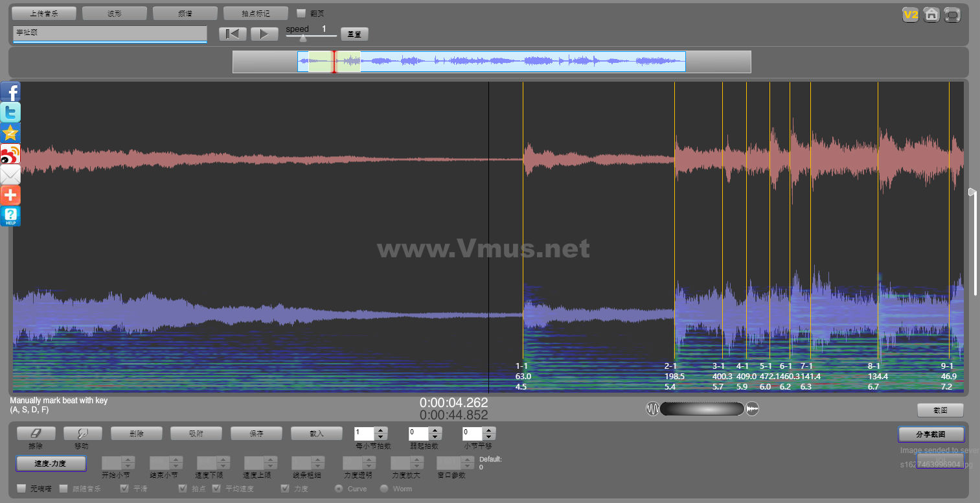Screen dimensions: 980x503
Task: Increase the 每小节拍数 stepper value
Action: click(382, 430)
